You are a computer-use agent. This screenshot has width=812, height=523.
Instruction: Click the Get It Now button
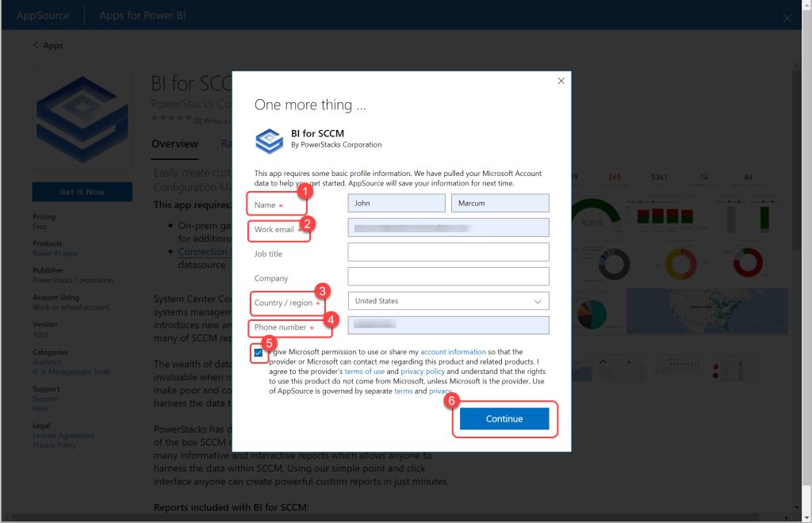pyautogui.click(x=82, y=192)
